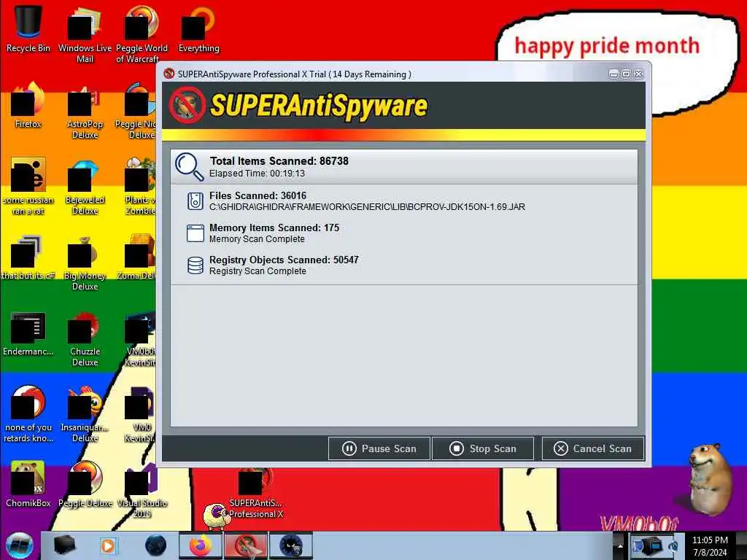Click the taskbar clock showing 11:05 PM
The height and width of the screenshot is (560, 747).
[710, 546]
